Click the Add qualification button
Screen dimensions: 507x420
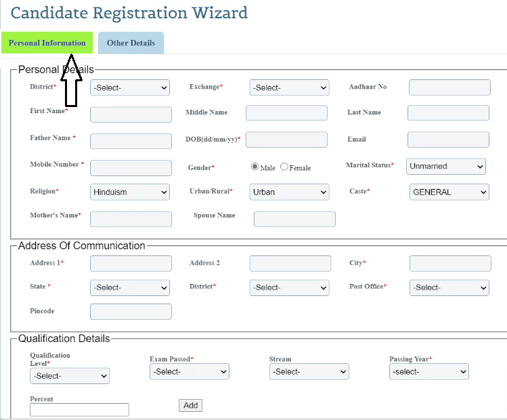pyautogui.click(x=190, y=406)
